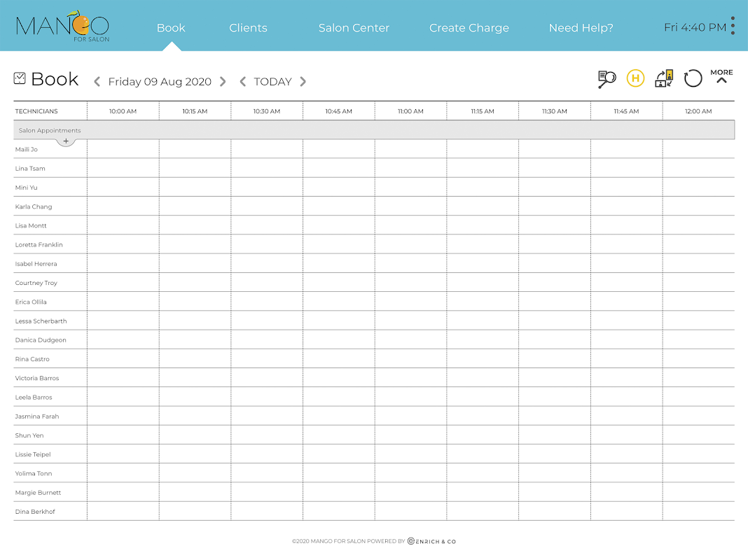This screenshot has height=560, width=748.
Task: Select technician Jasmina Farah
Action: [37, 416]
